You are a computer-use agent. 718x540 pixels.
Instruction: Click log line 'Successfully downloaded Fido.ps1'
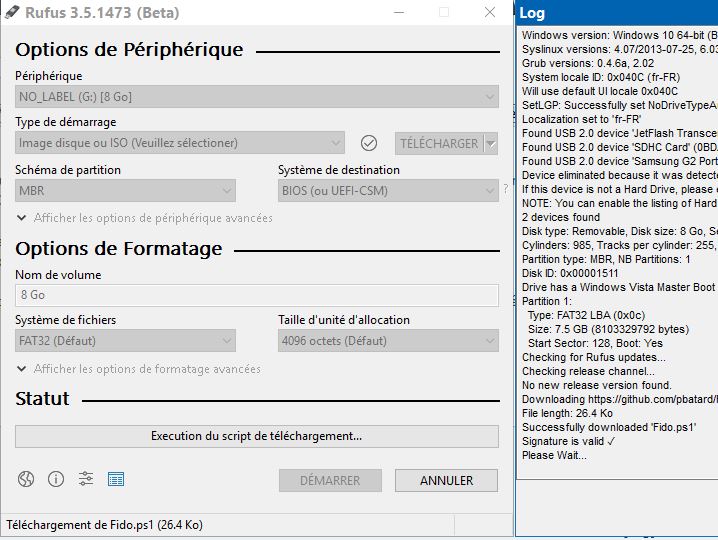pos(609,427)
